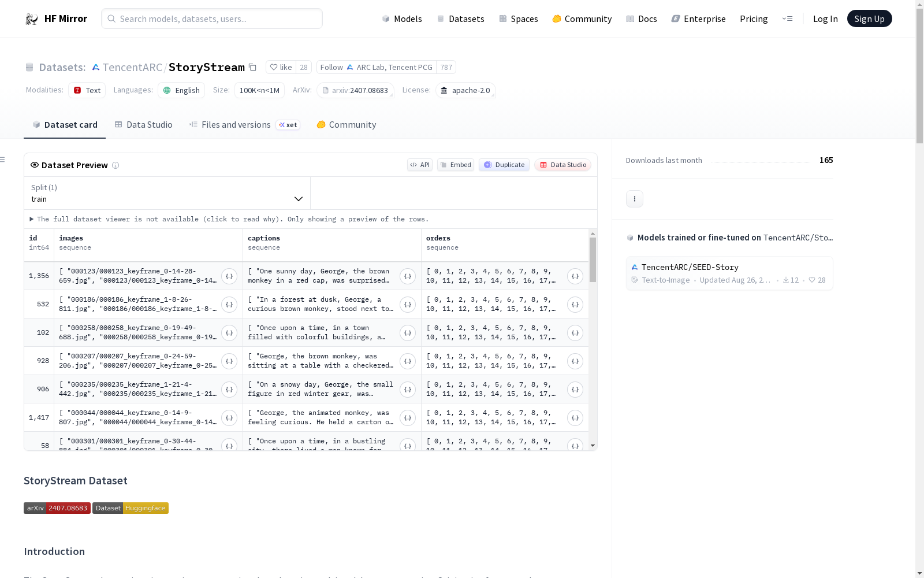The image size is (924, 578).
Task: Click the Text modality tag
Action: point(87,90)
